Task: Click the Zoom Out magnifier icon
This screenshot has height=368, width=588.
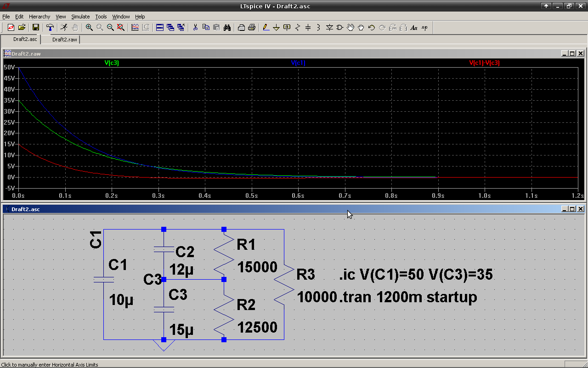Action: coord(110,28)
